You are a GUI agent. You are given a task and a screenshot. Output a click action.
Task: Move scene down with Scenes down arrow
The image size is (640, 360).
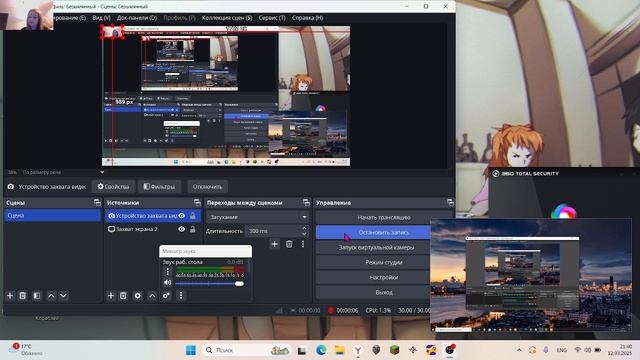pyautogui.click(x=64, y=296)
